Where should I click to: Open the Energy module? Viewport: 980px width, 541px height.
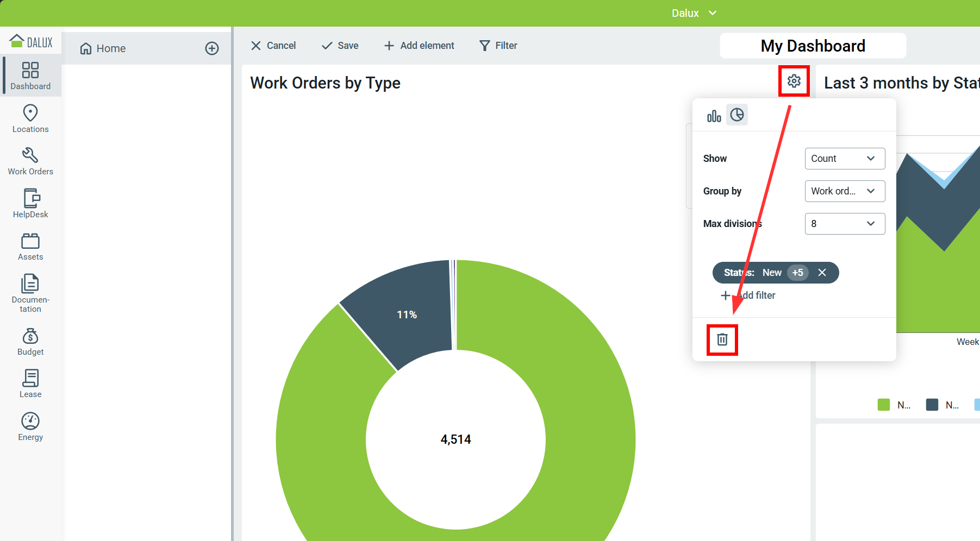(30, 426)
